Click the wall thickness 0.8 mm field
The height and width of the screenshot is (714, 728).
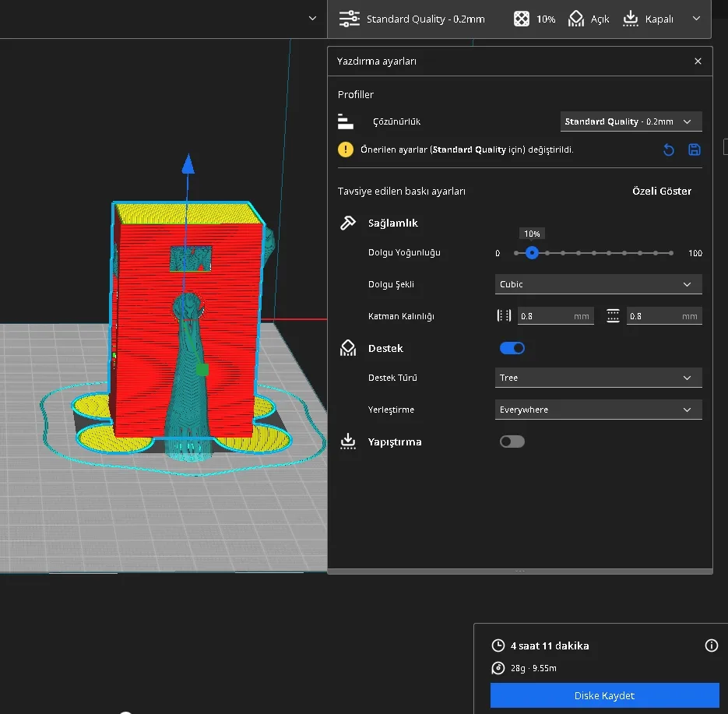(x=555, y=316)
